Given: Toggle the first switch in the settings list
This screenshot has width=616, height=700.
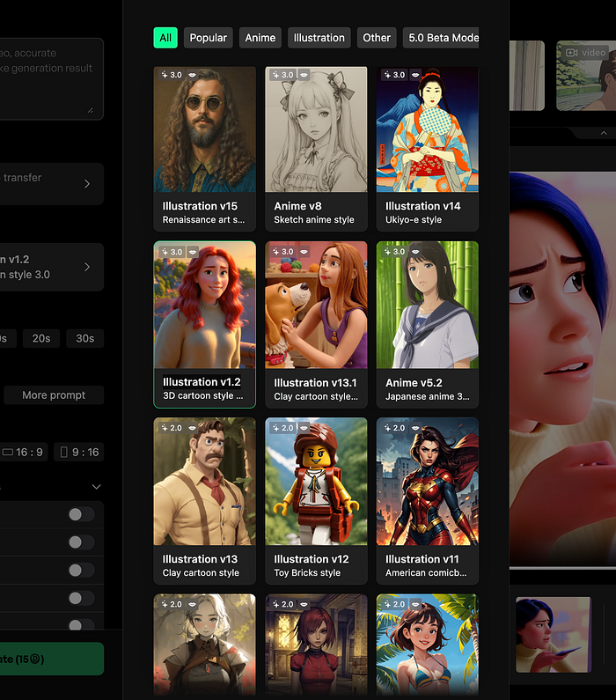Looking at the screenshot, I should point(81,514).
